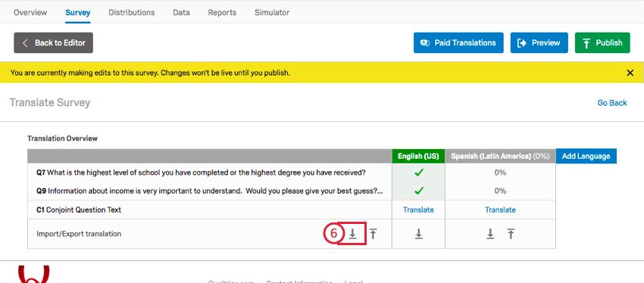Click the English checkmark for Q7
The height and width of the screenshot is (283, 644).
click(418, 173)
